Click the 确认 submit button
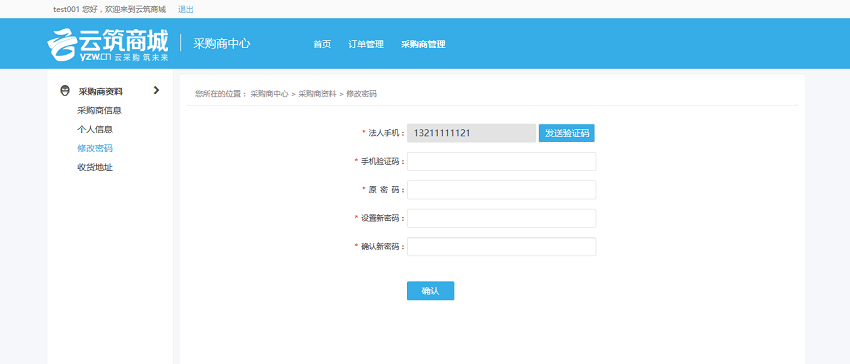The image size is (850, 364). [430, 291]
